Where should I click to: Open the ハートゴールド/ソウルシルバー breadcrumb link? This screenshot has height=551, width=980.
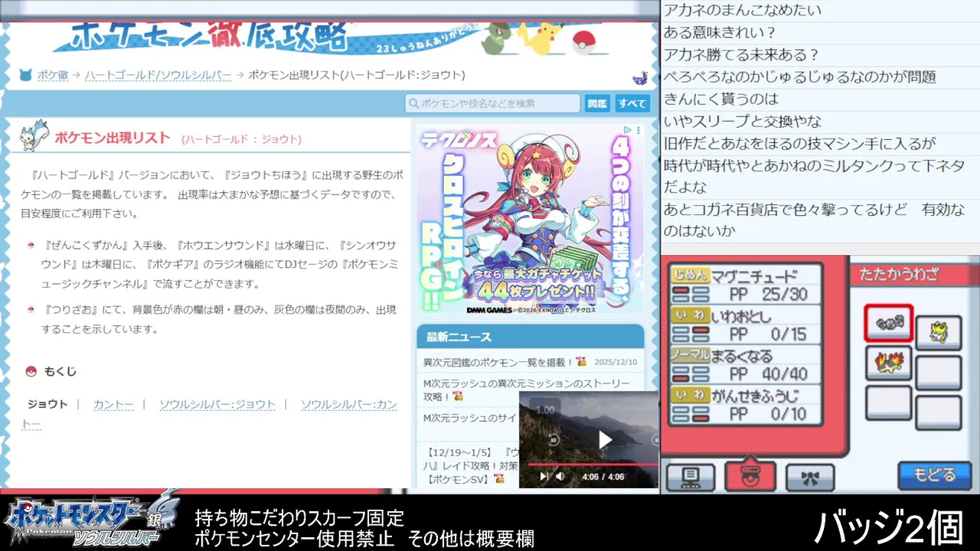158,75
